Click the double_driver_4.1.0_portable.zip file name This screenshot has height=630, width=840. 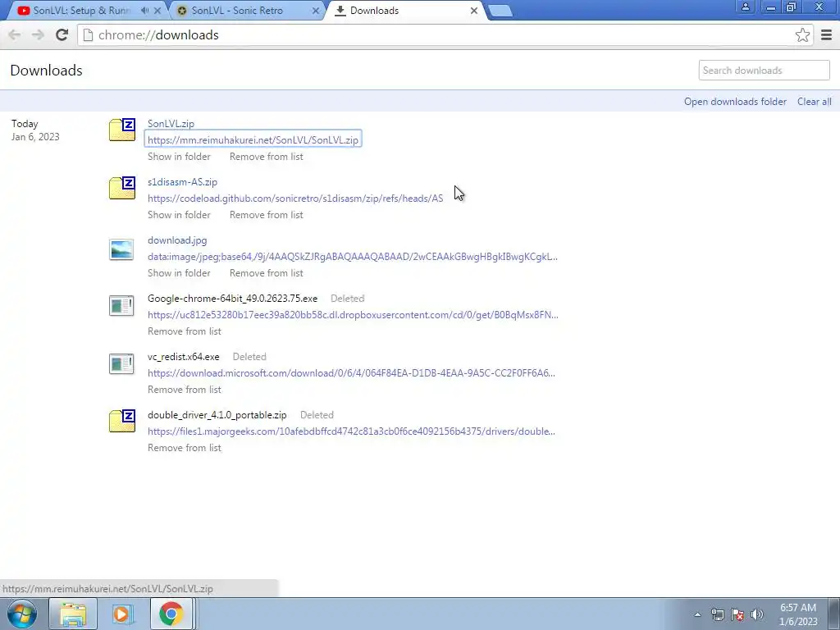[217, 415]
